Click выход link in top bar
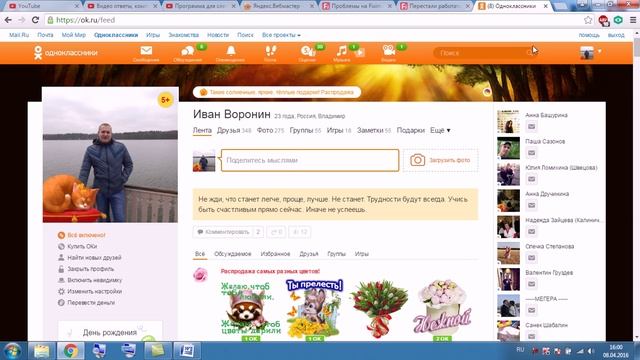The image size is (640, 360). click(x=616, y=35)
